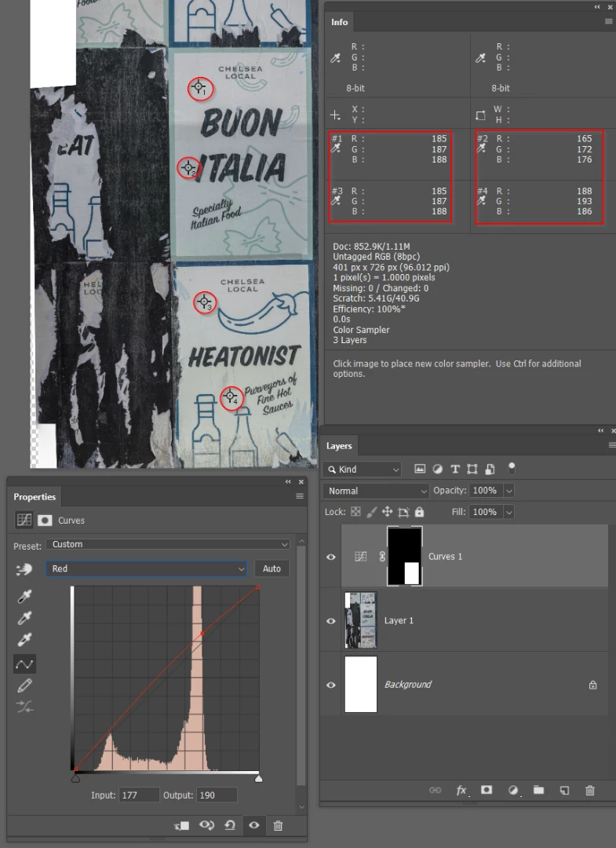Hide Layer 1 visibility eye

(x=331, y=621)
